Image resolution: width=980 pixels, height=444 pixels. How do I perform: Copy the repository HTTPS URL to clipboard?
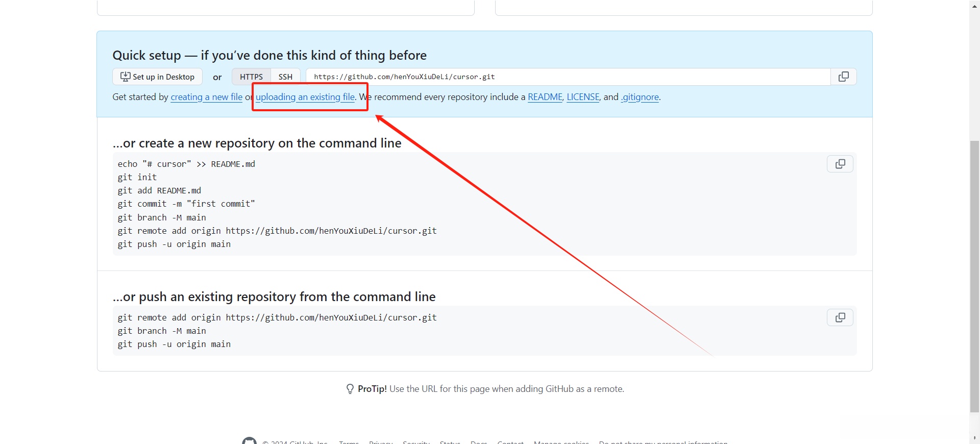(844, 77)
